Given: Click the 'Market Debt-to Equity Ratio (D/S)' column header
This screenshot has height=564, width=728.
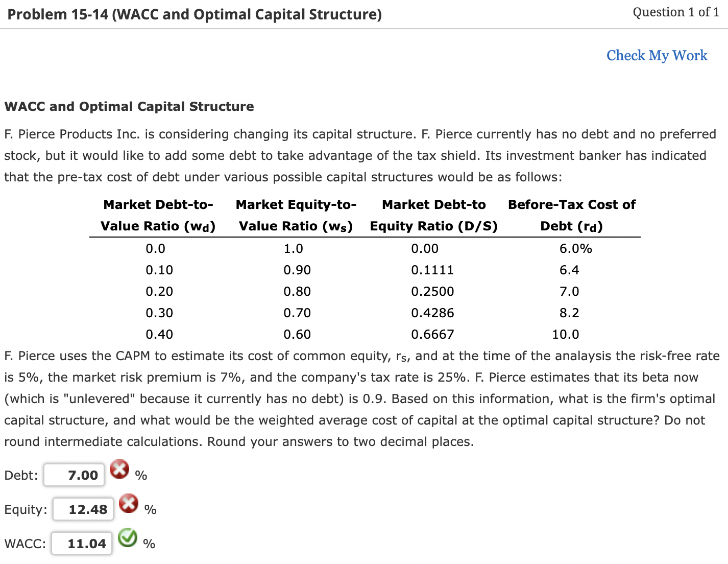Looking at the screenshot, I should 434,215.
